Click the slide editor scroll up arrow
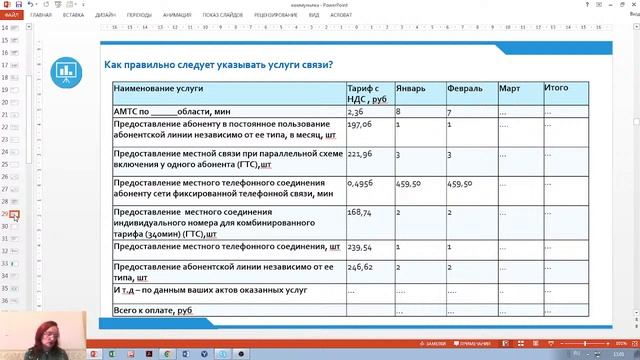 pyautogui.click(x=636, y=27)
